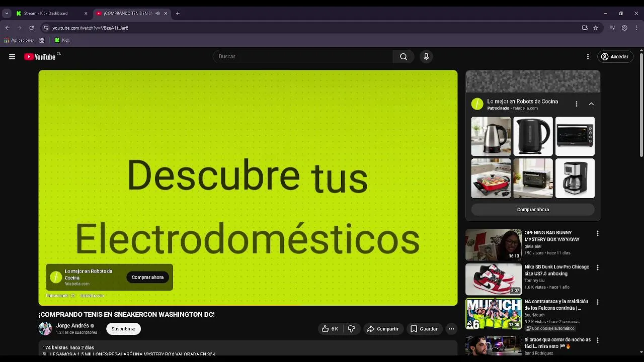Image resolution: width=644 pixels, height=362 pixels.
Task: Open the Jorge Andrés channel name link
Action: coord(72,326)
